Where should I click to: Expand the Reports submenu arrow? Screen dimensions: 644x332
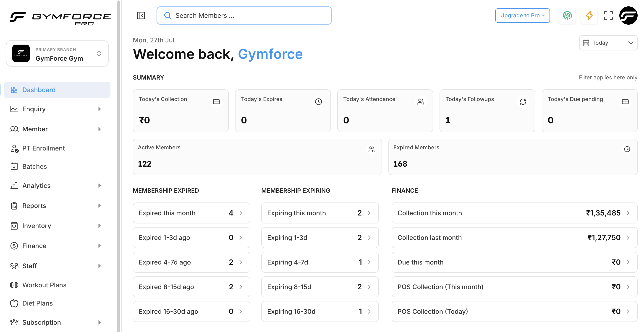[99, 206]
